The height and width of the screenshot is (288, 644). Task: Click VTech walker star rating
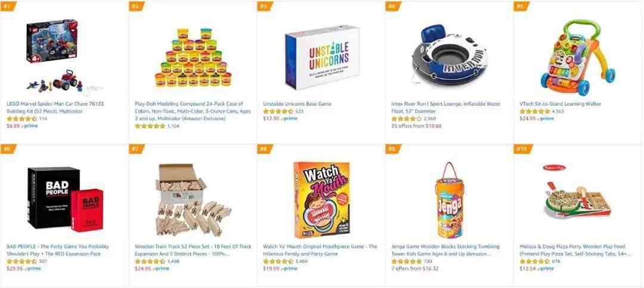[x=534, y=112]
